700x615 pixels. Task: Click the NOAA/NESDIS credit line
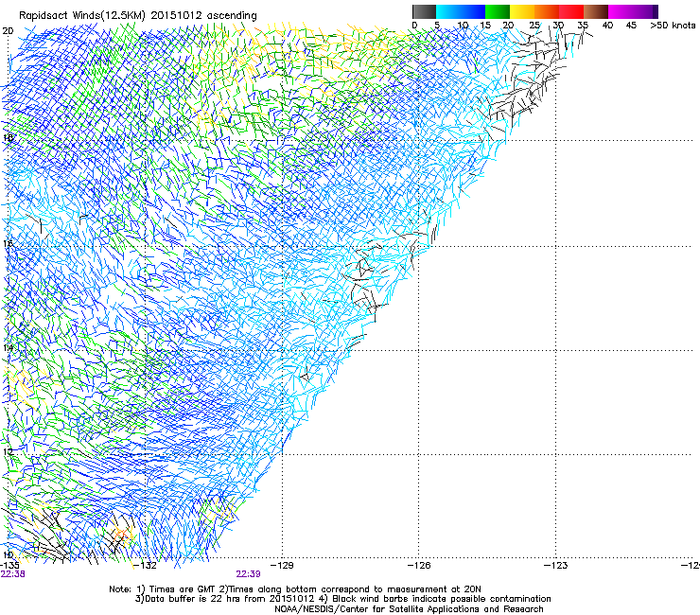(409, 609)
